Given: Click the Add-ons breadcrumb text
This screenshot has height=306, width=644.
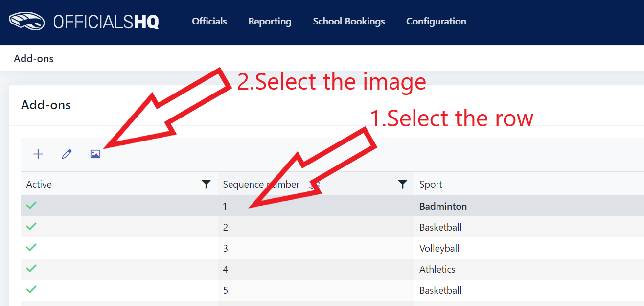Looking at the screenshot, I should coord(34,59).
